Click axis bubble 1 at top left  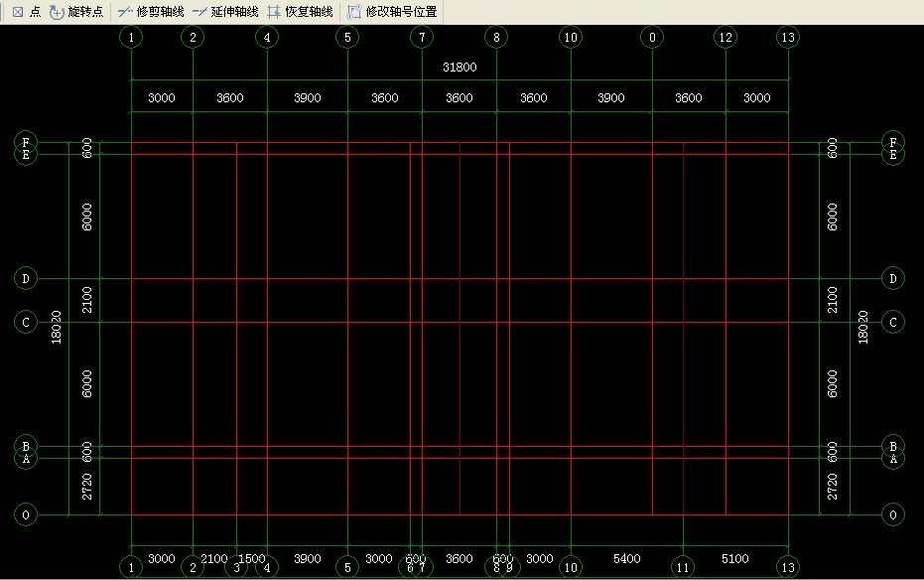(130, 37)
